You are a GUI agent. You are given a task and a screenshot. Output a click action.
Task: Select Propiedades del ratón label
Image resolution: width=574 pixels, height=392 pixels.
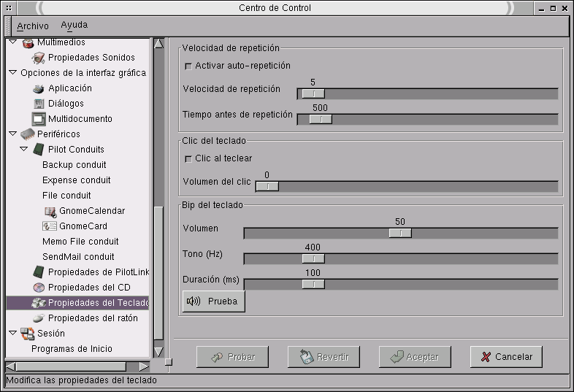pyautogui.click(x=93, y=318)
